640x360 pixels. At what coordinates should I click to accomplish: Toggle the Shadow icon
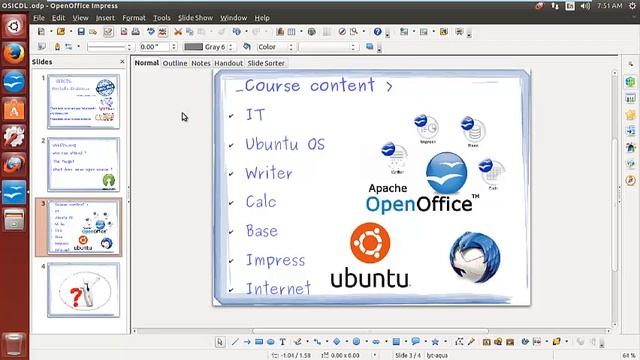coord(369,47)
